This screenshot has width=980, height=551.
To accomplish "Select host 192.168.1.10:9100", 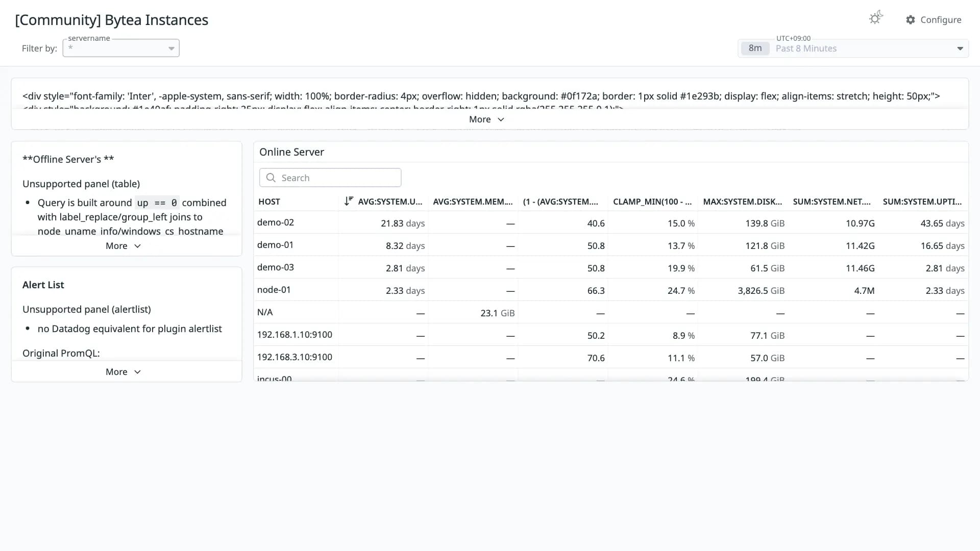I will coord(295,335).
